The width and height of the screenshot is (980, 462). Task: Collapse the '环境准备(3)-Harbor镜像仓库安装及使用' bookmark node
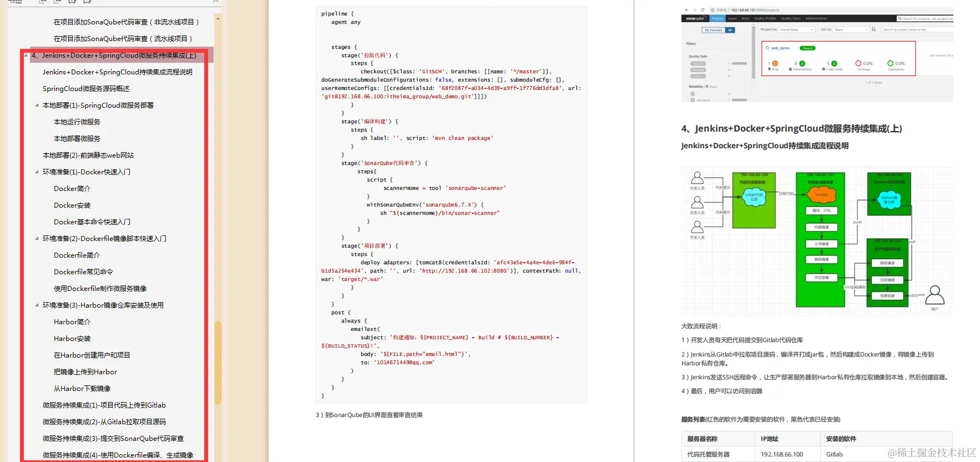(37, 305)
